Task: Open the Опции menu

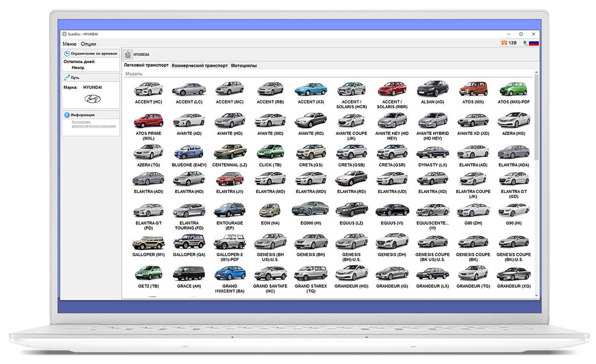Action: click(x=88, y=44)
